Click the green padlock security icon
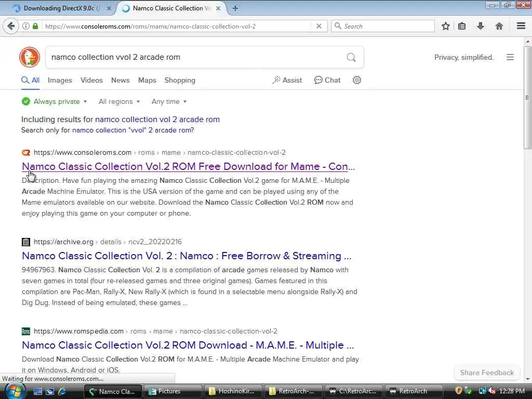 coord(35,26)
